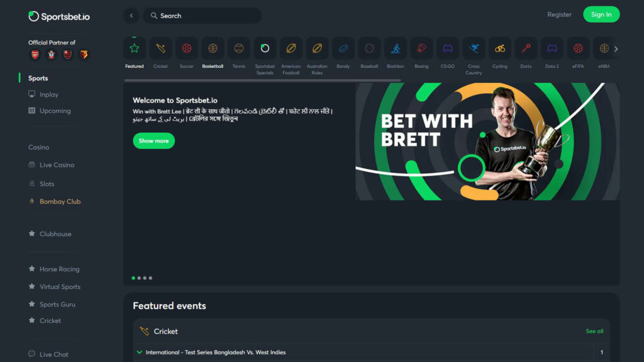Open the Biathlon sport icon
The image size is (644, 362).
396,48
